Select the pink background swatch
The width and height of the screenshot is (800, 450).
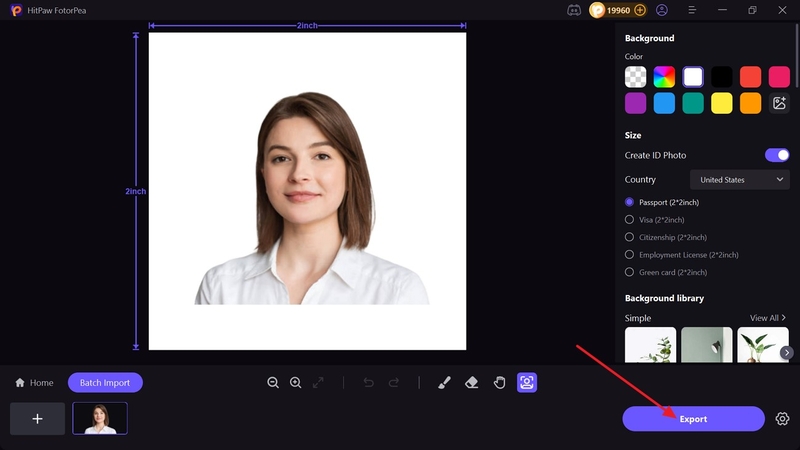tap(779, 77)
